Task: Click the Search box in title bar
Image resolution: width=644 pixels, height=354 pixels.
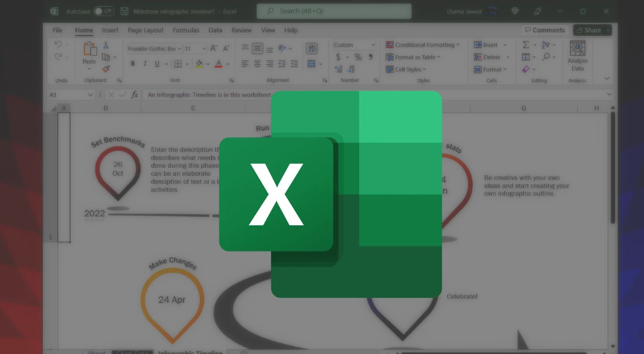Action: coord(334,11)
